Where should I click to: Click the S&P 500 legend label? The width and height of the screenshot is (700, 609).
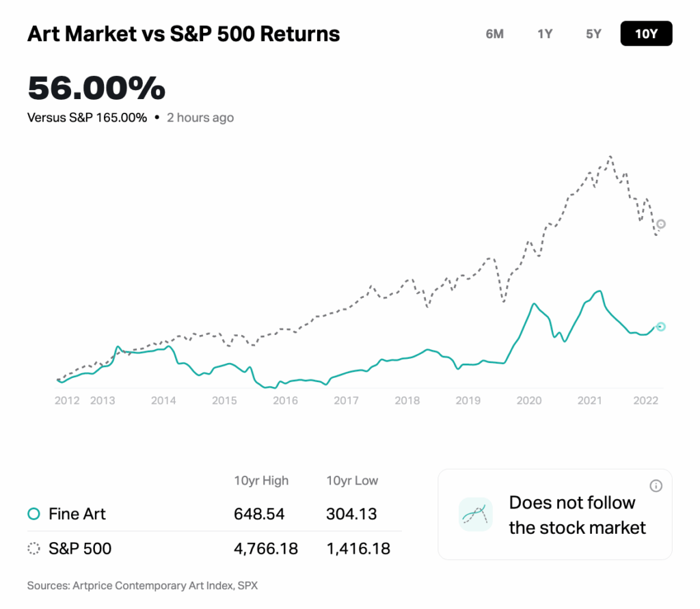click(80, 548)
